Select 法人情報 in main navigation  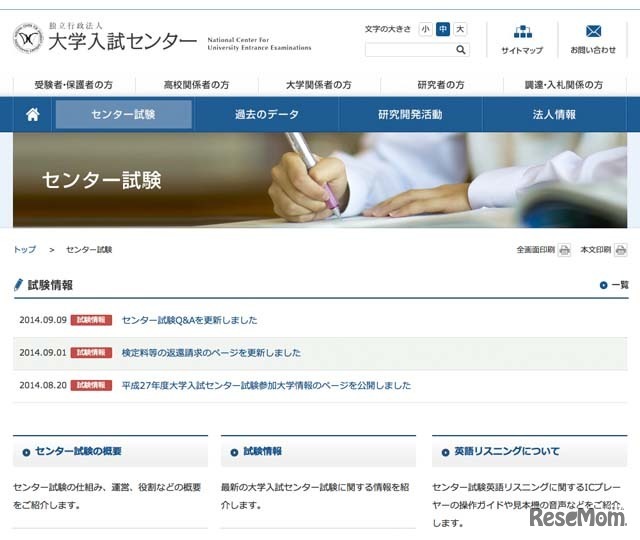pyautogui.click(x=554, y=114)
